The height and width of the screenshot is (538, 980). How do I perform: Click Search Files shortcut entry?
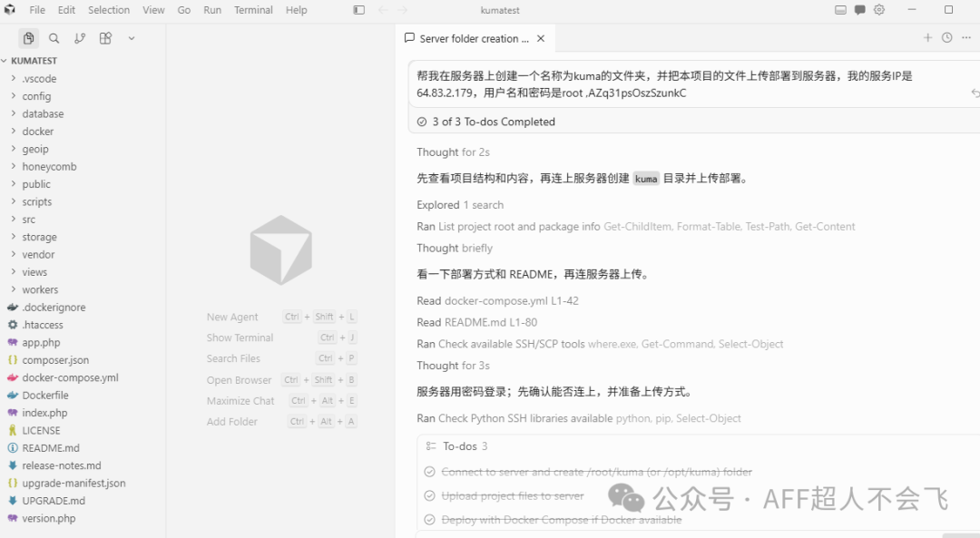(x=281, y=358)
